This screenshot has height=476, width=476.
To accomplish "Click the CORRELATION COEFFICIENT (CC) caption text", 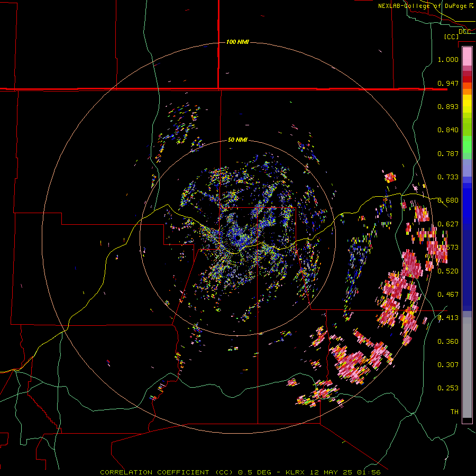I will [167, 472].
